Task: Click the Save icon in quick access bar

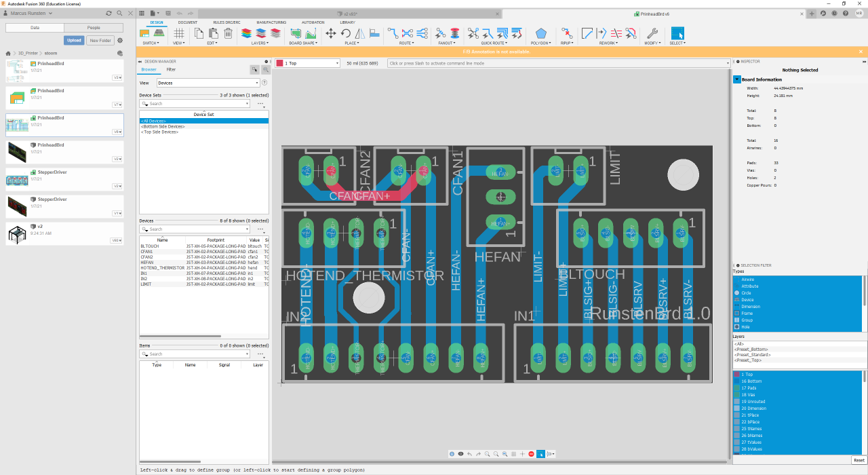Action: click(167, 13)
